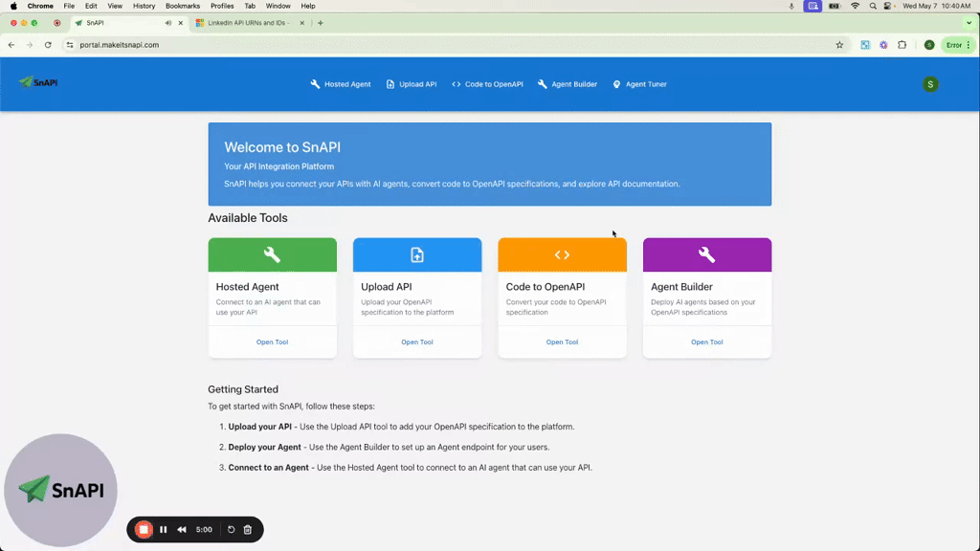
Task: Open Chrome profile avatar
Action: tap(929, 45)
